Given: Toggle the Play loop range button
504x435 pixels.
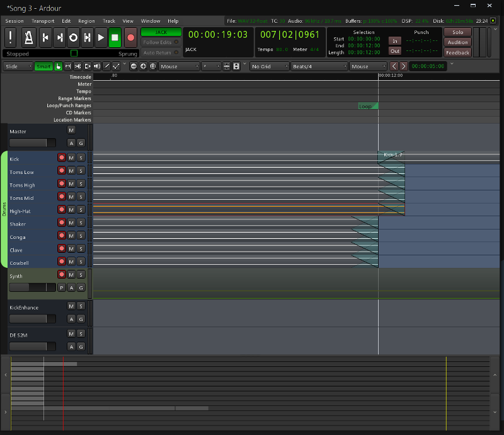Looking at the screenshot, I should point(73,37).
